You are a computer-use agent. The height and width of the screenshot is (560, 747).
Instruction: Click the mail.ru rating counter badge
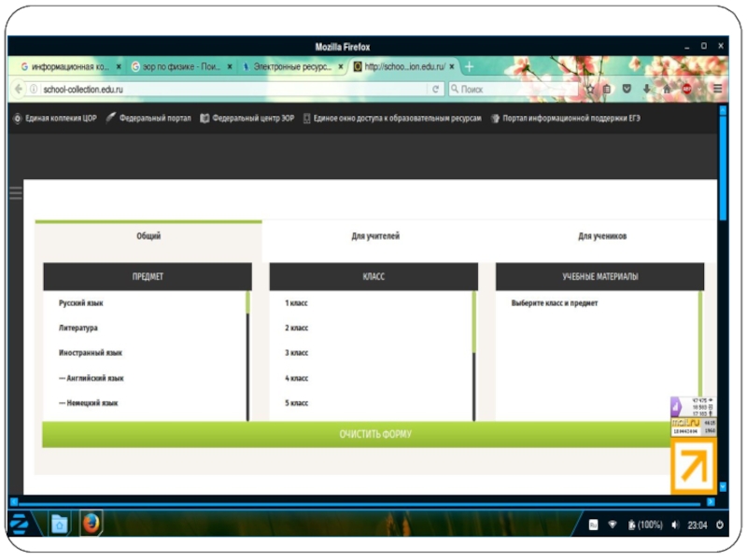(694, 427)
